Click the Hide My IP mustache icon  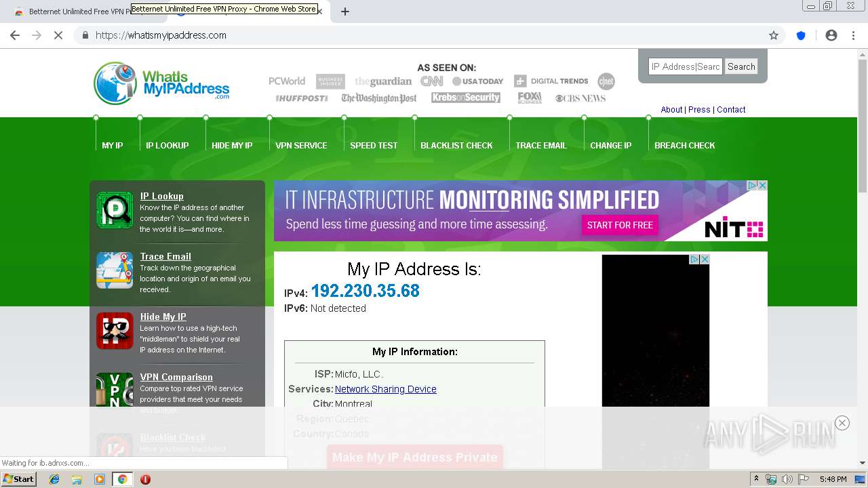[115, 331]
